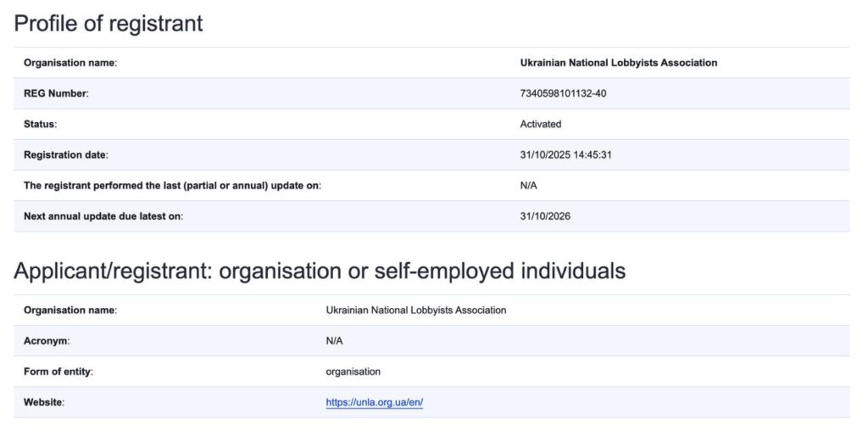Click the bold organisation name in the profile table
The width and height of the screenshot is (868, 431).
619,63
